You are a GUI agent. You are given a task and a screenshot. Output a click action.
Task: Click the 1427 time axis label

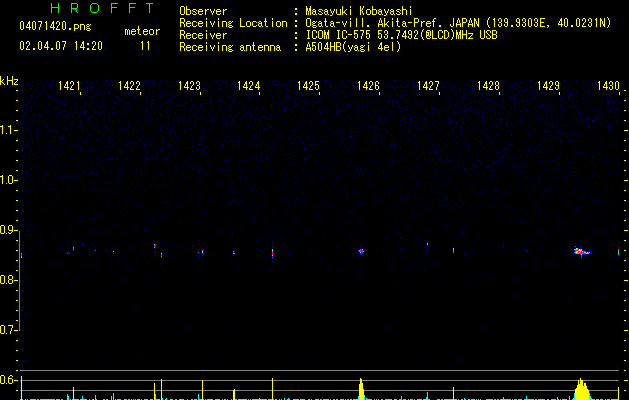click(428, 86)
